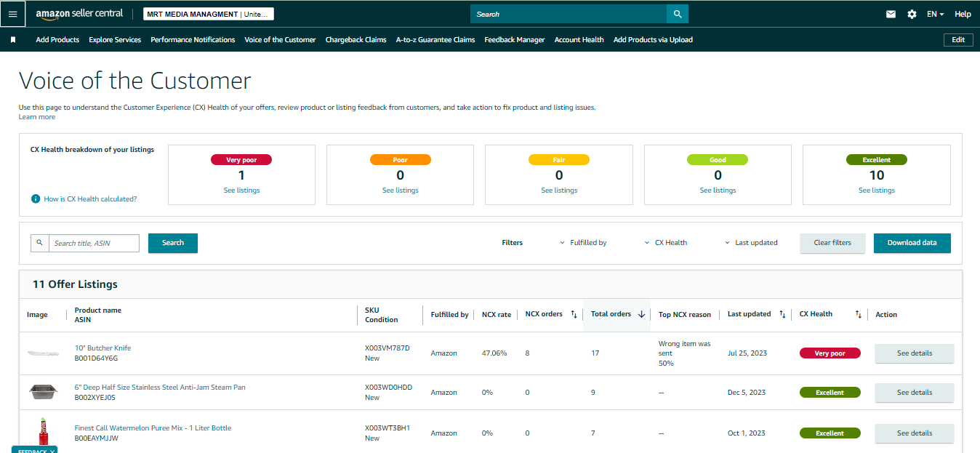Open the MRT MEDIA MANAGMENT account switcher
The image size is (980, 453).
tap(209, 14)
